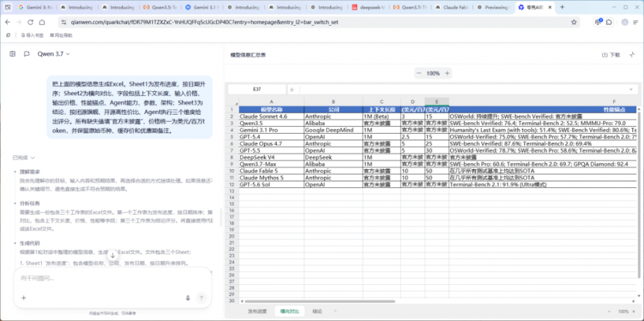Screen dimensions: 644x321
Task: Go back with the browser back arrow
Action: (x=8, y=22)
